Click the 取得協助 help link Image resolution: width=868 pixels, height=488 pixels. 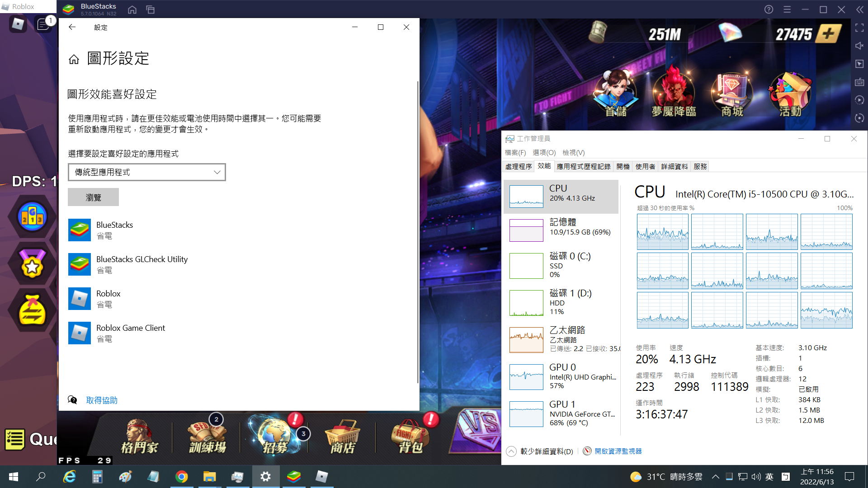[x=102, y=400]
